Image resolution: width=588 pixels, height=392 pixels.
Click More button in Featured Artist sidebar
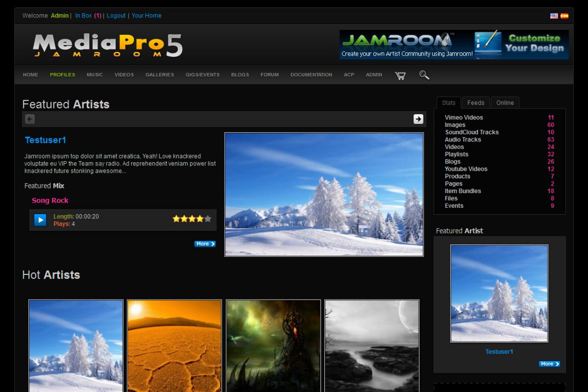[549, 364]
